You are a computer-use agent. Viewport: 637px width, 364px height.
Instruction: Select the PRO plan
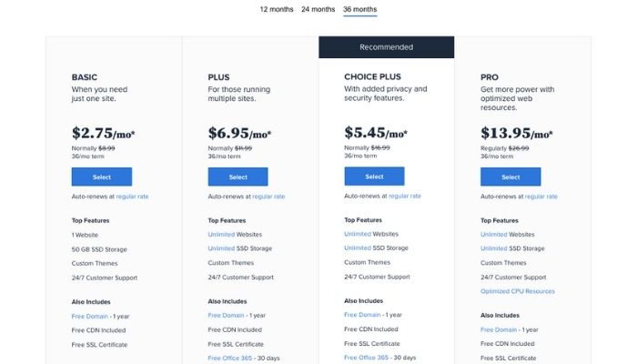point(511,177)
